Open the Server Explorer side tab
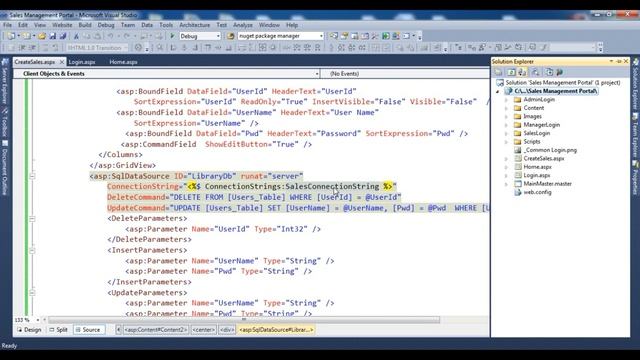The width and height of the screenshot is (640, 360). 5,81
